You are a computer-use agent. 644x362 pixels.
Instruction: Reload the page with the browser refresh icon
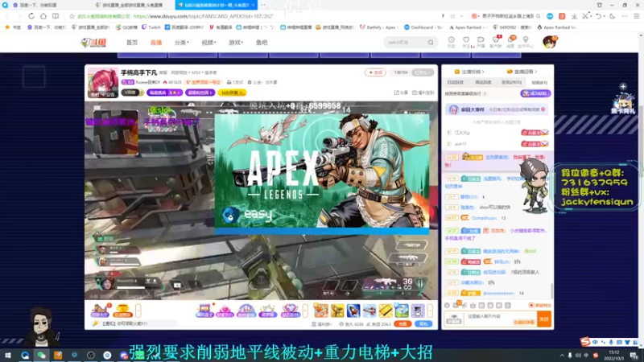tap(31, 16)
